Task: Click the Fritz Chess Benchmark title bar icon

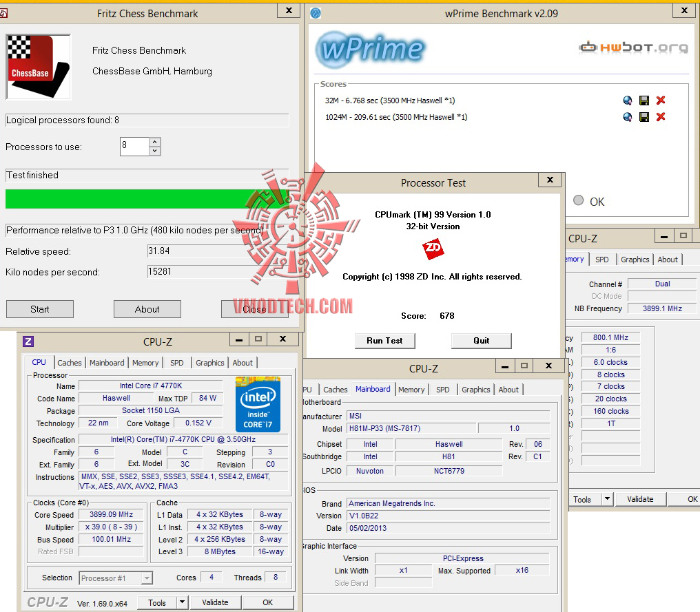Action: tap(3, 13)
